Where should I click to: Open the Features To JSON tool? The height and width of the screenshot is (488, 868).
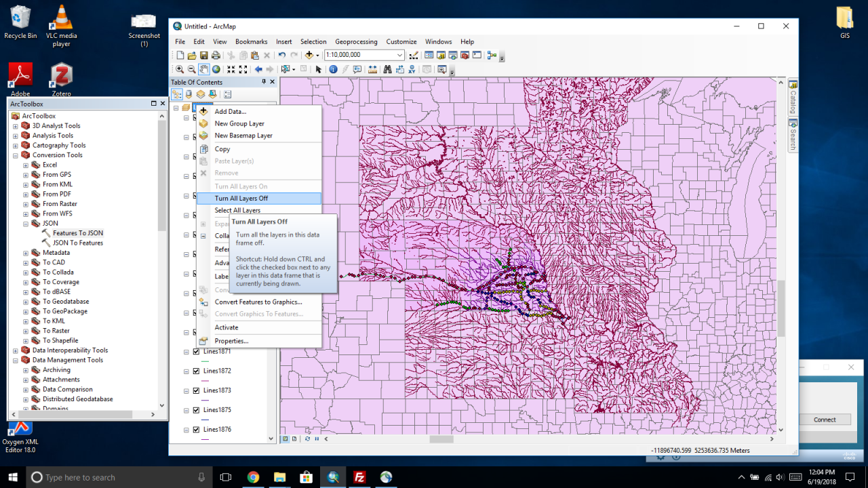click(x=78, y=233)
